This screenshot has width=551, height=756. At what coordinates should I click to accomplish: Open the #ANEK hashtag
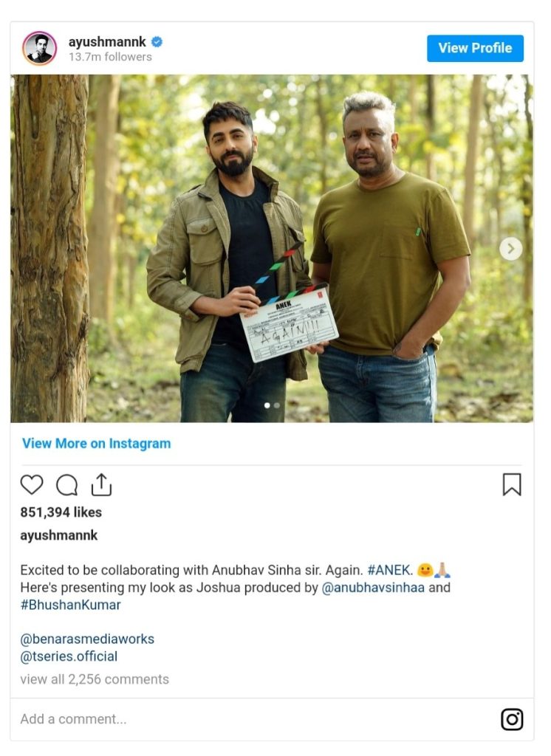[390, 570]
